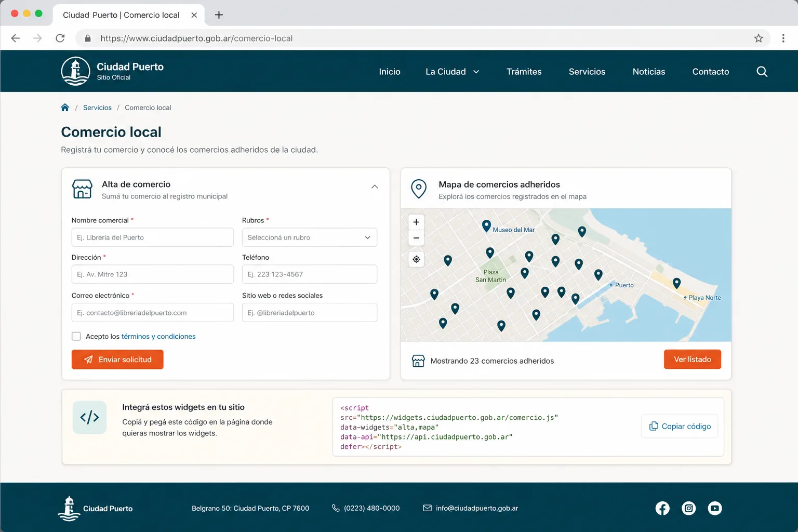This screenshot has height=532, width=798.
Task: Zoom out the map with minus button
Action: tap(416, 238)
